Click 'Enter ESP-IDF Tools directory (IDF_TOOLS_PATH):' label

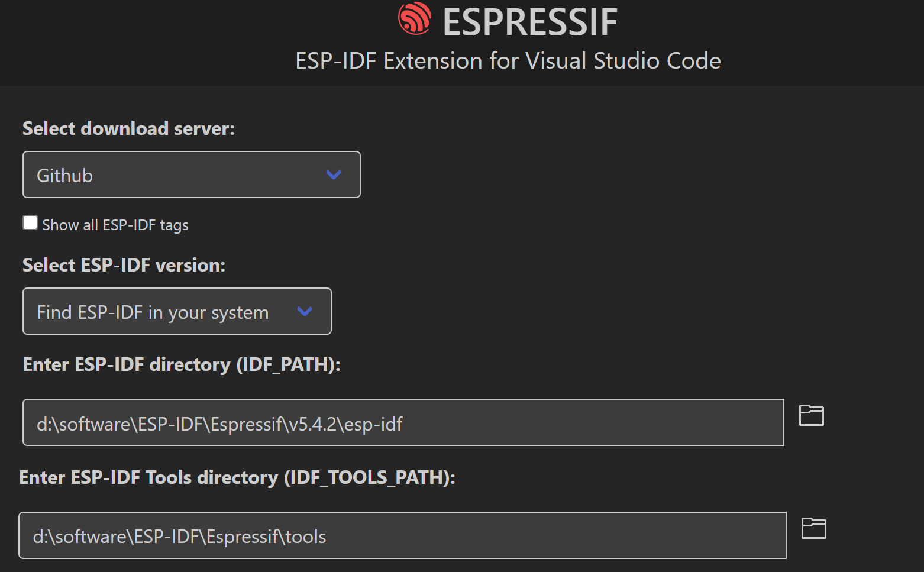pyautogui.click(x=237, y=477)
